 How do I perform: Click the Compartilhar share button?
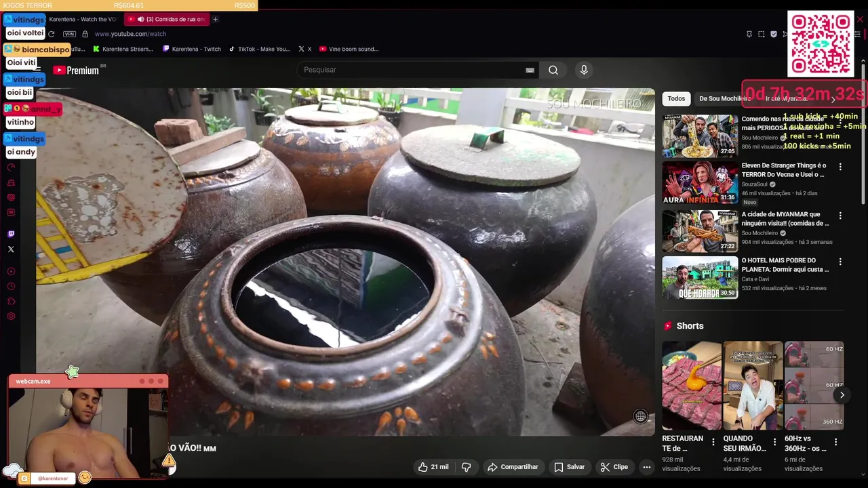coord(513,467)
